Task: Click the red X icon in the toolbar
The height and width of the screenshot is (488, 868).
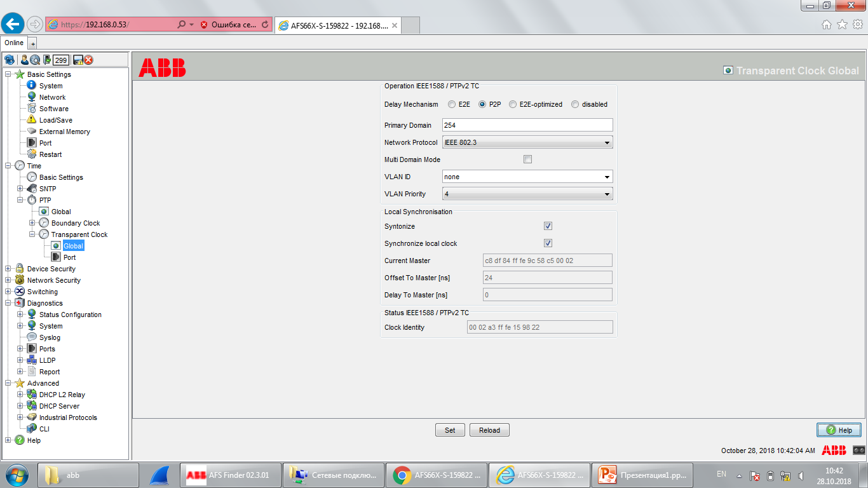Action: (88, 60)
